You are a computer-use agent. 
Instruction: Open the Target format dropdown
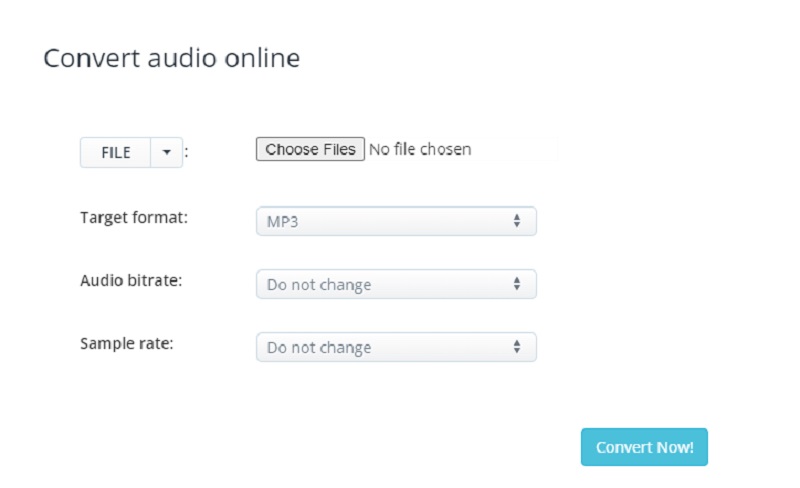click(x=396, y=221)
